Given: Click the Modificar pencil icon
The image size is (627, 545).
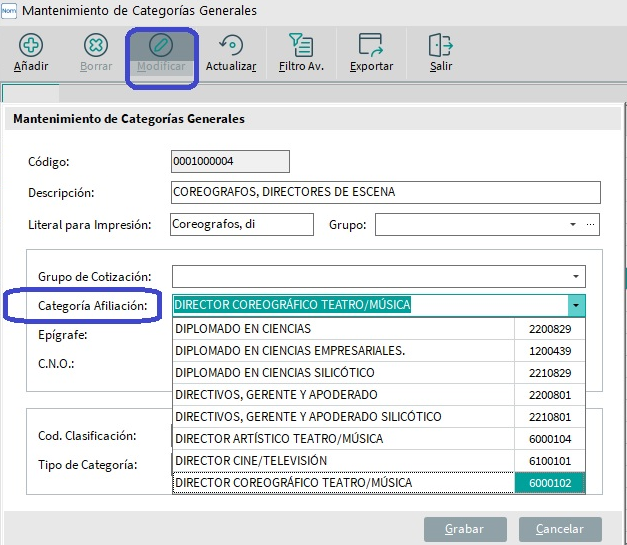Looking at the screenshot, I should pos(160,45).
